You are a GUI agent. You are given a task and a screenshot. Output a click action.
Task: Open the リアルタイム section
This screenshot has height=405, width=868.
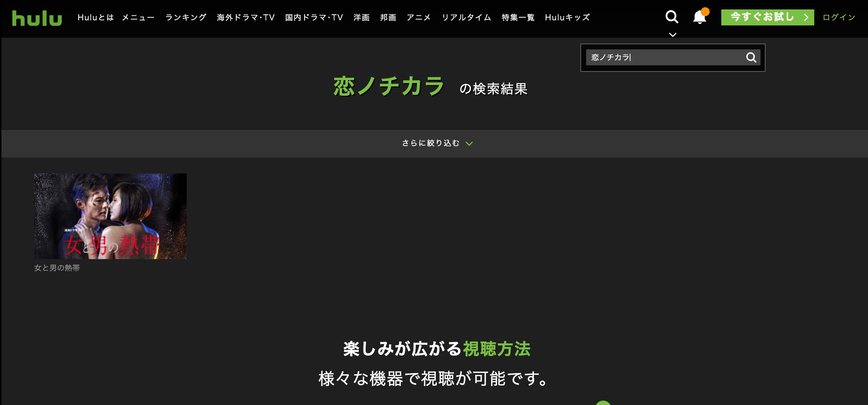point(466,17)
